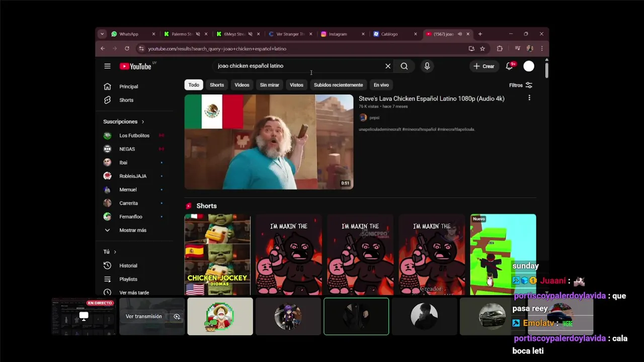The image size is (644, 362).
Task: Select the Shorts filter chip
Action: (x=217, y=85)
